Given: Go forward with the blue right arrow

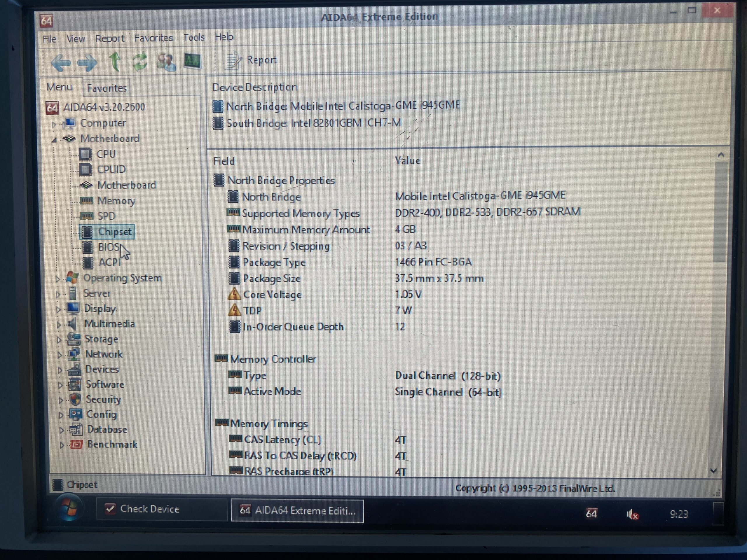Looking at the screenshot, I should click(x=87, y=62).
